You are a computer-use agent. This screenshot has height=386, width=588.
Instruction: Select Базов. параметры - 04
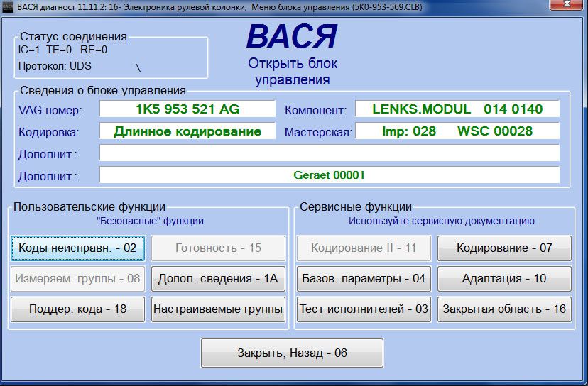click(x=364, y=279)
